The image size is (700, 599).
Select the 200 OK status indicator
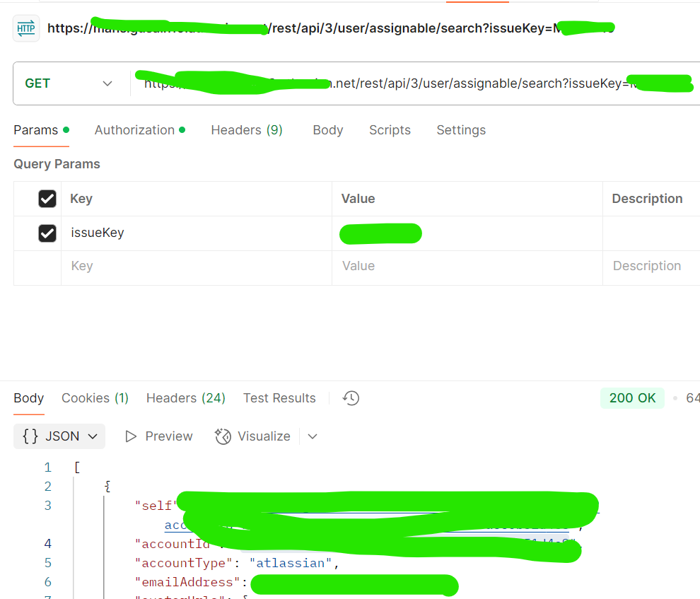631,398
